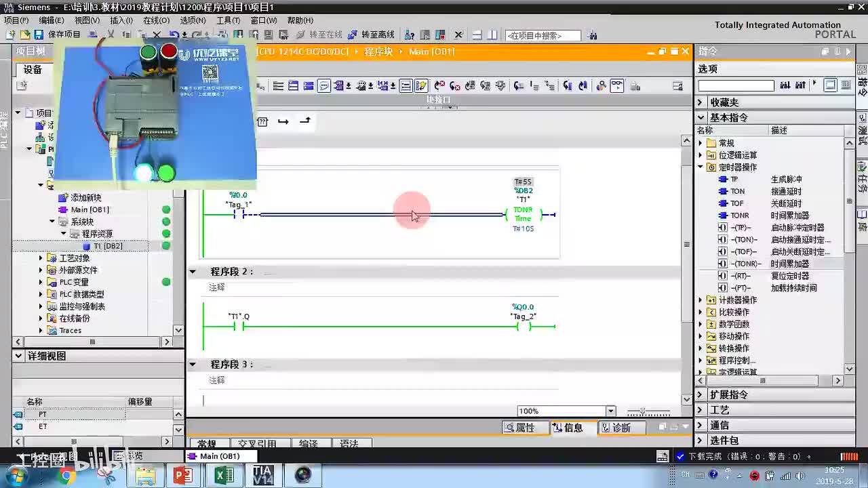The height and width of the screenshot is (488, 868).
Task: Collapse program network 3 header
Action: (x=193, y=365)
